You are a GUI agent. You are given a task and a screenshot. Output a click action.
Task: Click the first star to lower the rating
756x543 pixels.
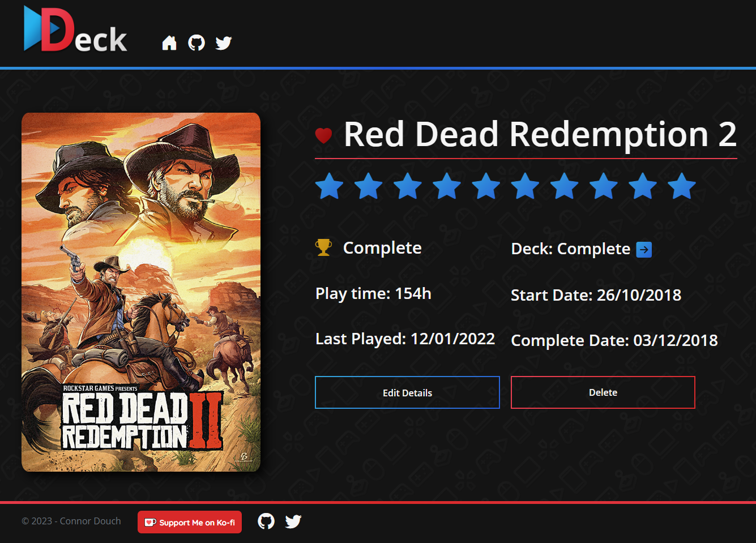coord(329,186)
